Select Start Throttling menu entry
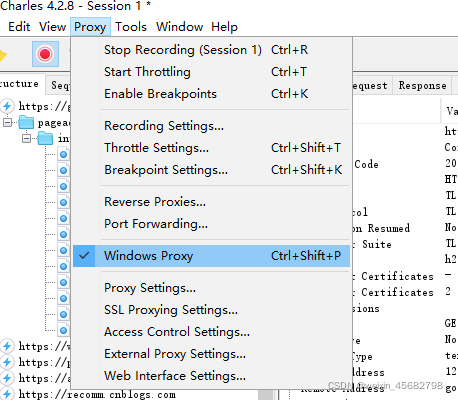 (x=211, y=72)
